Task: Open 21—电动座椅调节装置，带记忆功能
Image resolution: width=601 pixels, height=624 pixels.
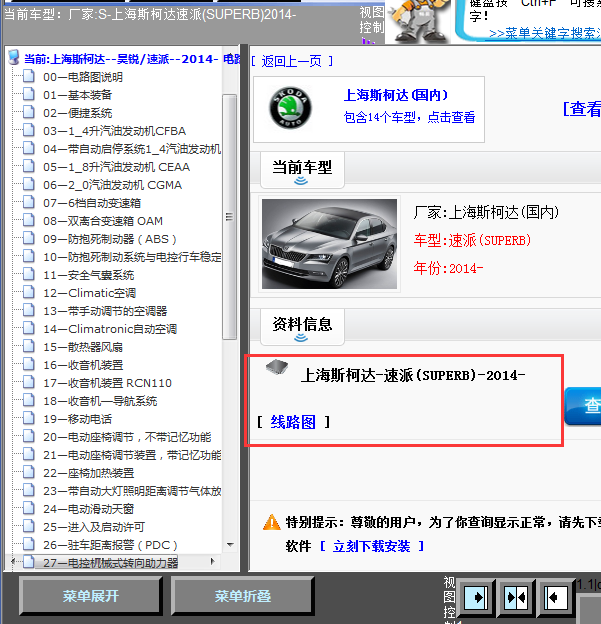Action: tap(132, 455)
